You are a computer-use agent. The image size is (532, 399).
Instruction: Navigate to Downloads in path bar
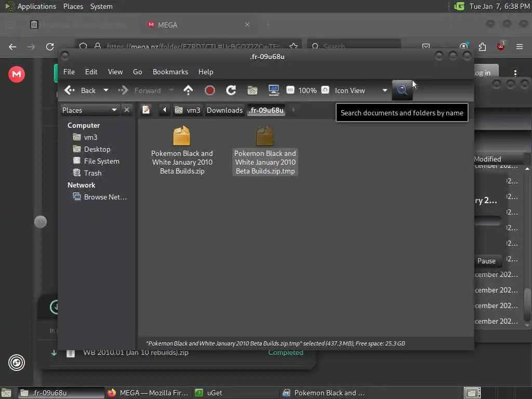(224, 110)
